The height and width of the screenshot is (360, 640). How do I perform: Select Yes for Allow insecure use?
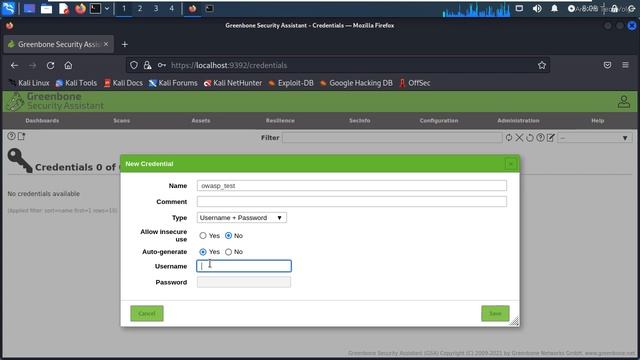coord(203,236)
